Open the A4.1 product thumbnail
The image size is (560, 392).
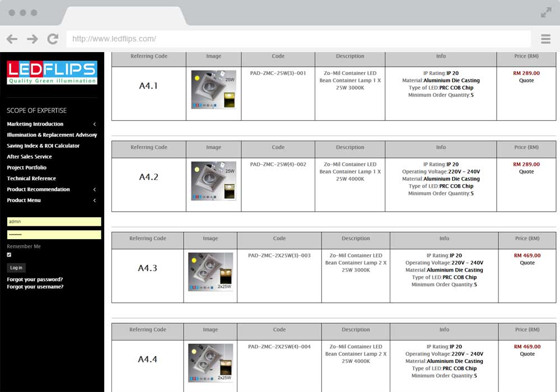213,89
